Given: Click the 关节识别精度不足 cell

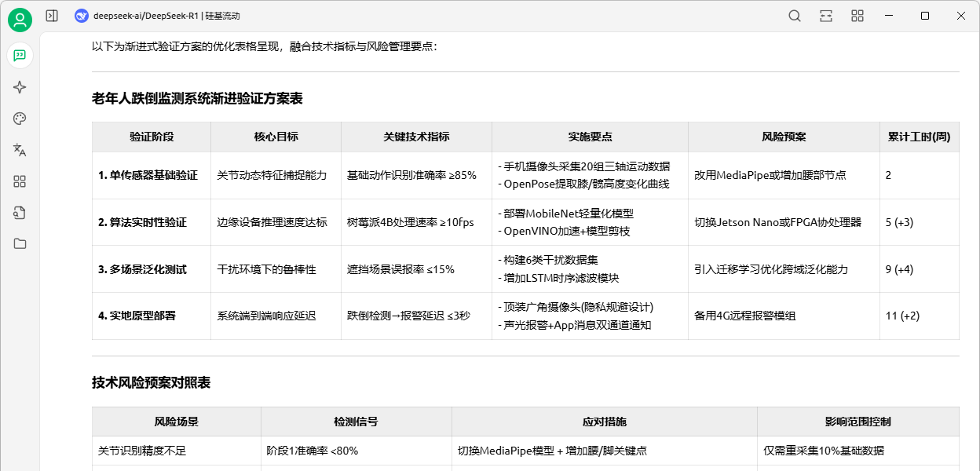Looking at the screenshot, I should (x=177, y=451).
